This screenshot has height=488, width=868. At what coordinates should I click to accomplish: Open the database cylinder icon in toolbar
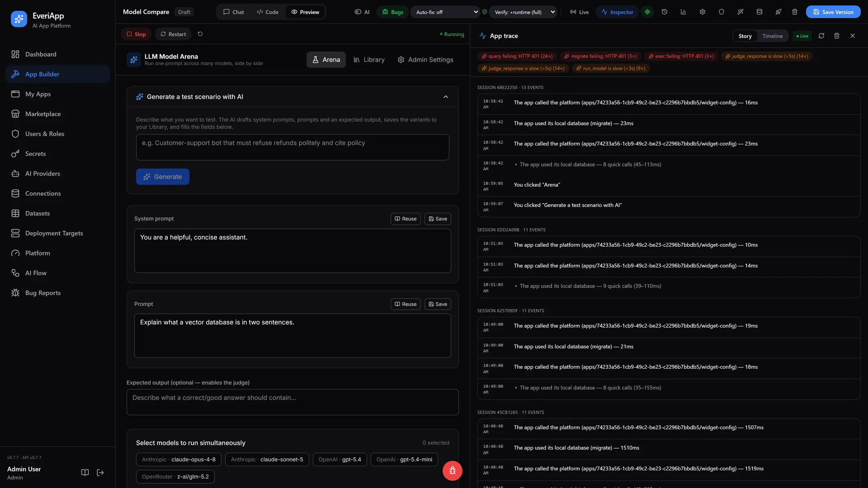[759, 12]
